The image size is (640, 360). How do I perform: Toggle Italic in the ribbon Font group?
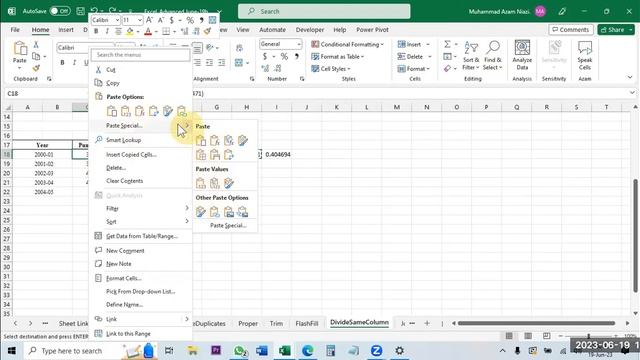coord(74,62)
